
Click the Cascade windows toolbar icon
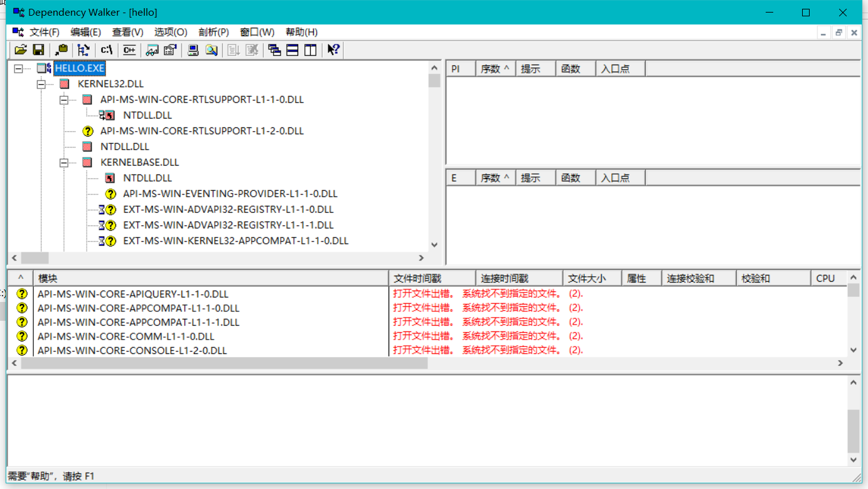coord(275,50)
